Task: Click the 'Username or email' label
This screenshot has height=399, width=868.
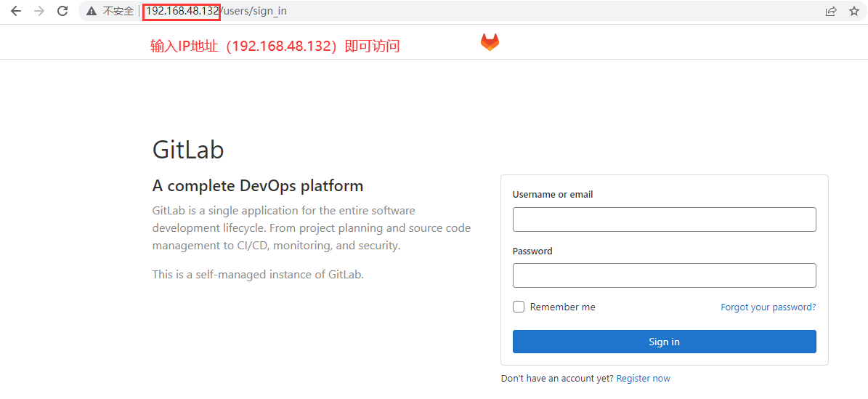Action: coord(553,195)
